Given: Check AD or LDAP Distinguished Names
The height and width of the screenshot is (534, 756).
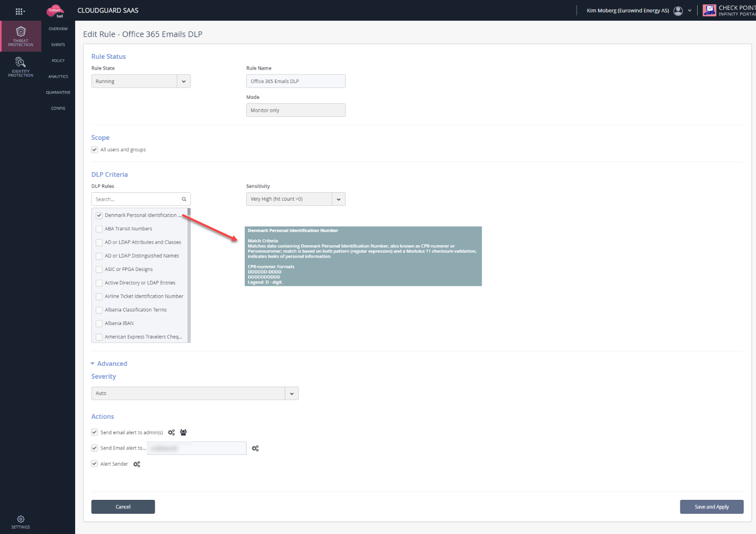Looking at the screenshot, I should [x=99, y=256].
